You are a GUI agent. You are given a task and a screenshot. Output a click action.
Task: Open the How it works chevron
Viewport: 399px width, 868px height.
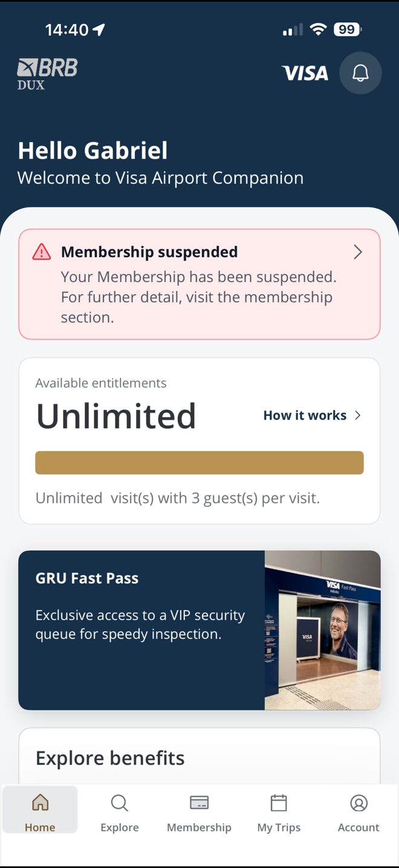click(358, 415)
